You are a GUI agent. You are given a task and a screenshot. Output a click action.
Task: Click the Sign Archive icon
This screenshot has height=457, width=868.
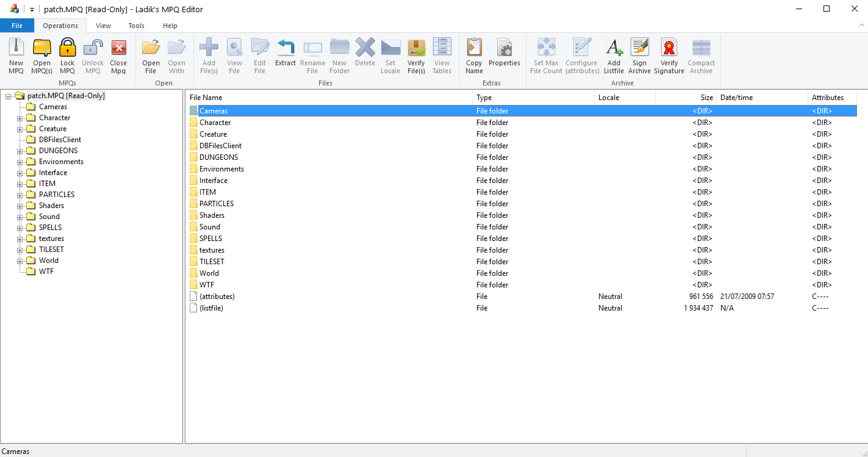click(639, 48)
